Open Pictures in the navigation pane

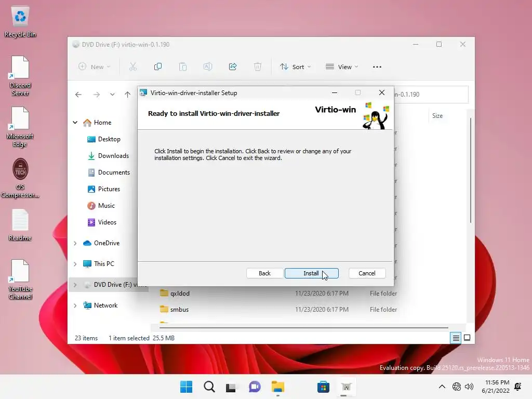(x=104, y=189)
